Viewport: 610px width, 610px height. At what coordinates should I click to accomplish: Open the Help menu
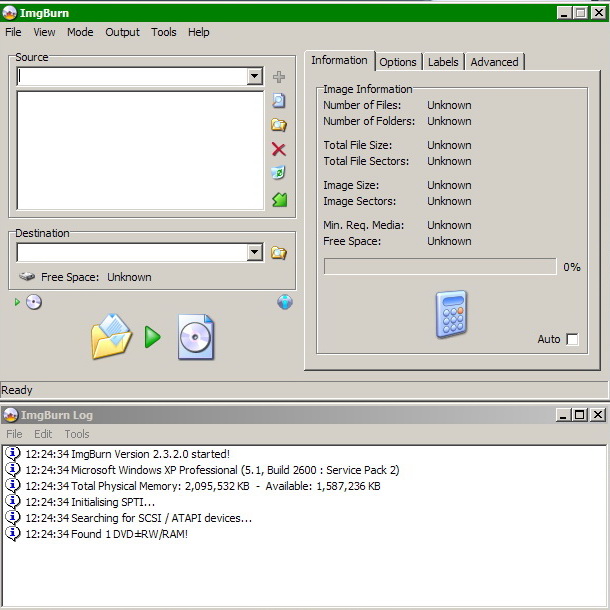click(199, 32)
